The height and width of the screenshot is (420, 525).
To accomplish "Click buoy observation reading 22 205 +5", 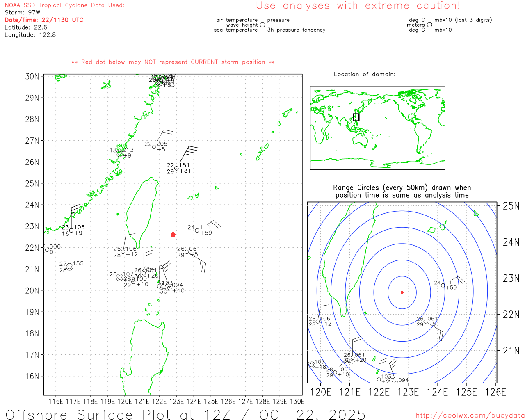I will point(154,147).
